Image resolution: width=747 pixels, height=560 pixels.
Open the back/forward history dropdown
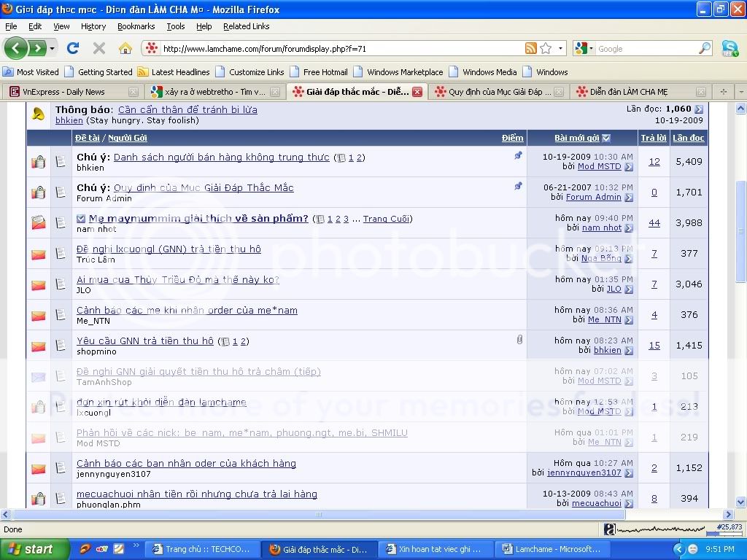pyautogui.click(x=52, y=49)
